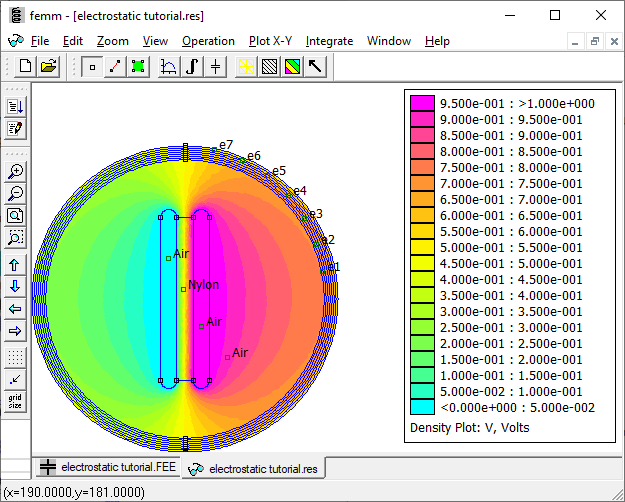Pan view up with the up arrow

coord(16,265)
